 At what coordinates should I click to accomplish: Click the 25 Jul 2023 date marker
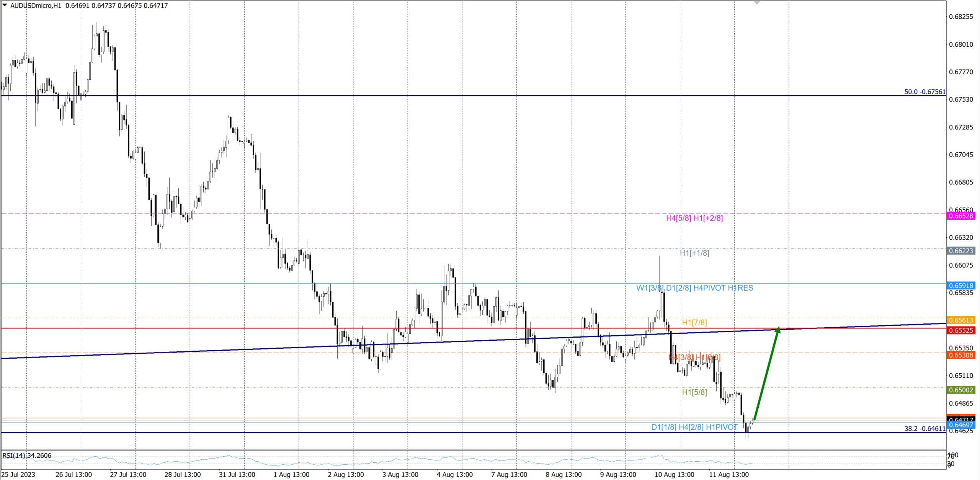pos(18,475)
